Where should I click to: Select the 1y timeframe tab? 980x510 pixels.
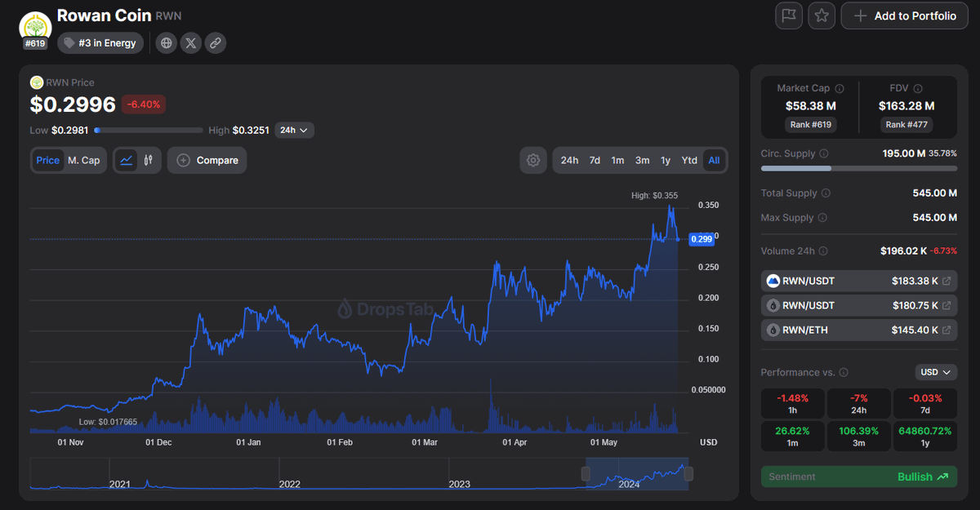666,160
